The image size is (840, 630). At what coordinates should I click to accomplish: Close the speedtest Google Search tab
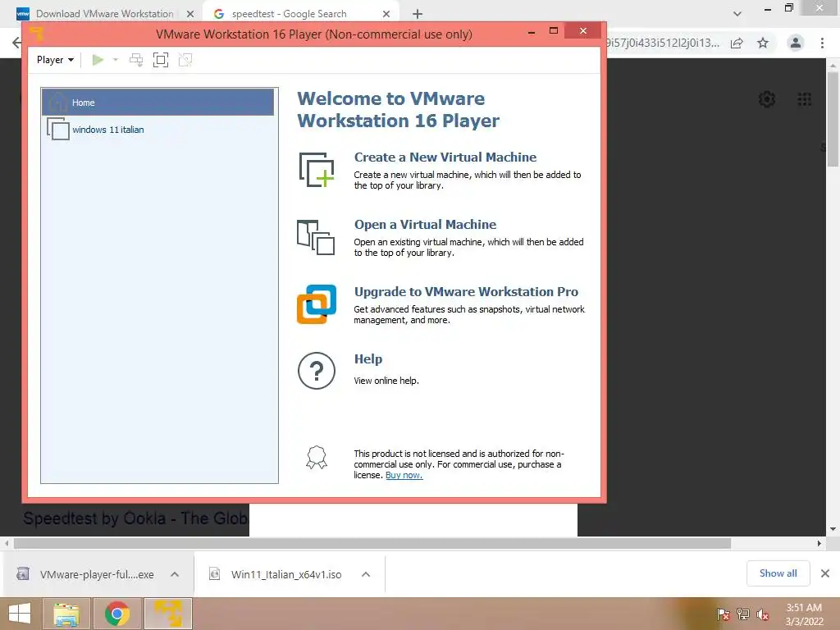click(x=386, y=14)
